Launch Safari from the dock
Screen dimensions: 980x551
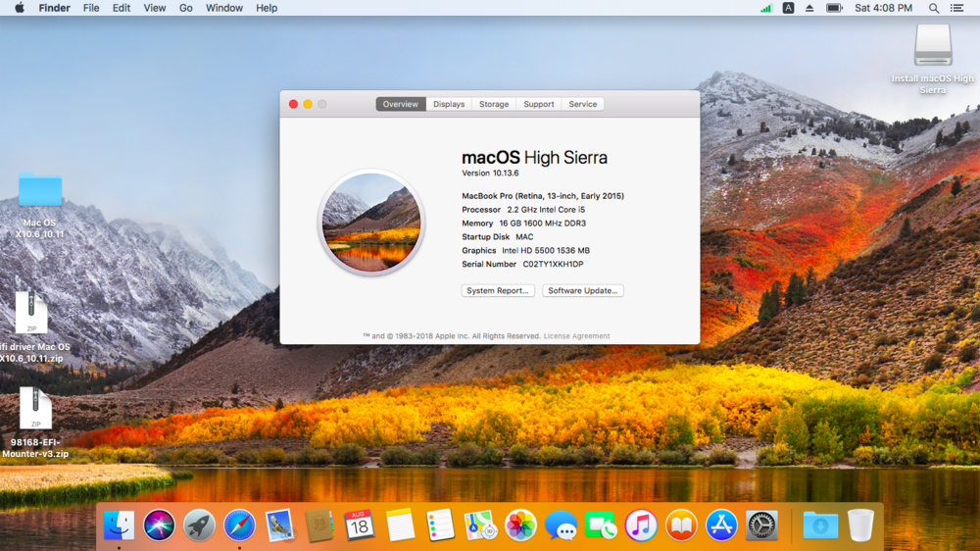coord(239,526)
